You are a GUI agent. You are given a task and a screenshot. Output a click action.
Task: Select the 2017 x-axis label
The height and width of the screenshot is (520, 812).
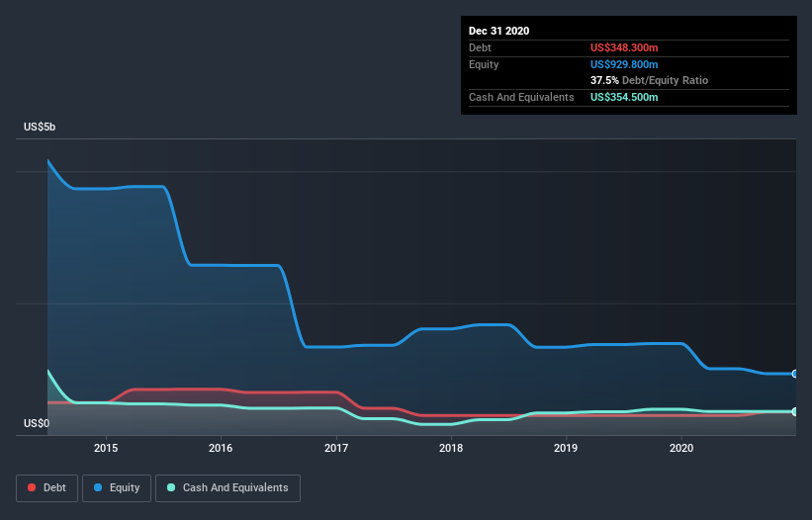tap(336, 448)
